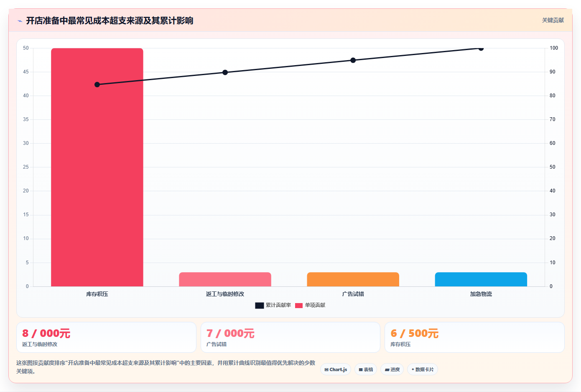Image resolution: width=581 pixels, height=392 pixels.
Task: Click the lightning icon beside the chart title
Action: [x=20, y=21]
